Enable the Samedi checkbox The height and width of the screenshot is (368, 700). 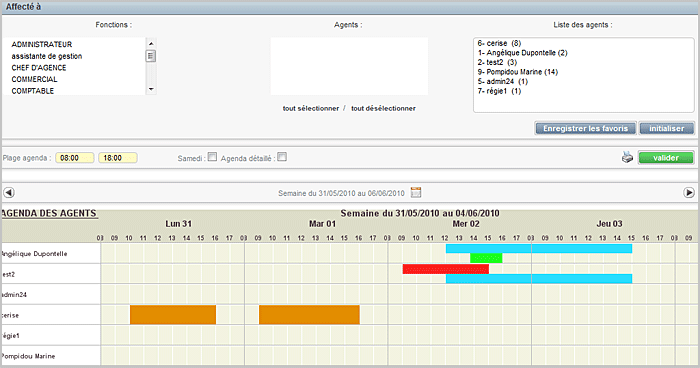[212, 157]
